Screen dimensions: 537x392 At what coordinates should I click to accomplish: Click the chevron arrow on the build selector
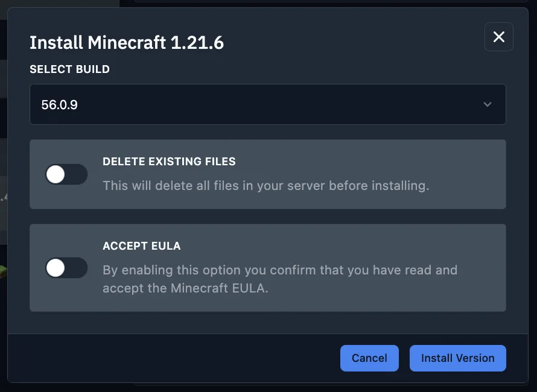(488, 104)
